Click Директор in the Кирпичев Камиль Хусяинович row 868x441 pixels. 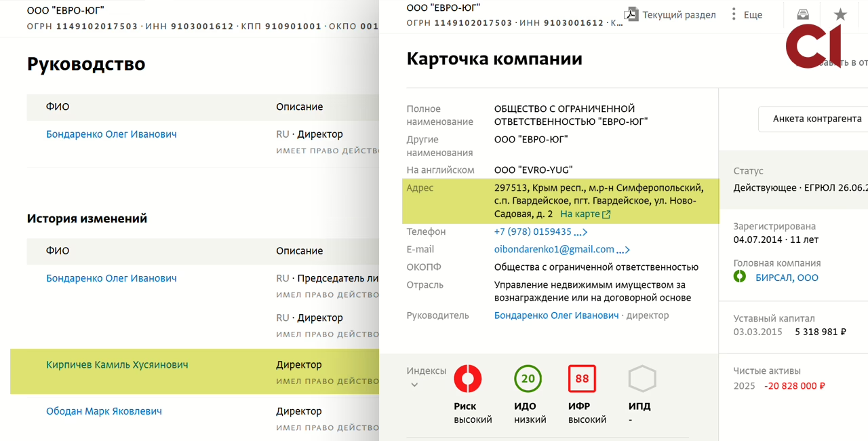click(298, 365)
